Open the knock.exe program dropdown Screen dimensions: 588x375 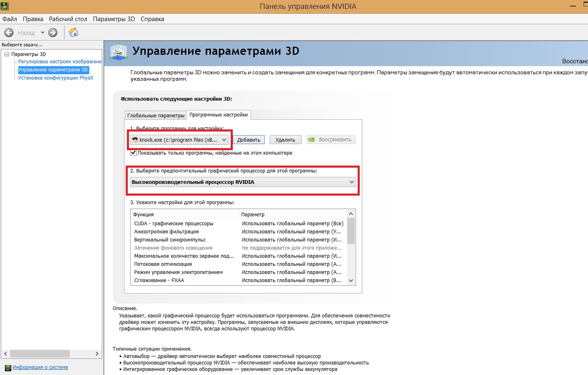[x=180, y=140]
